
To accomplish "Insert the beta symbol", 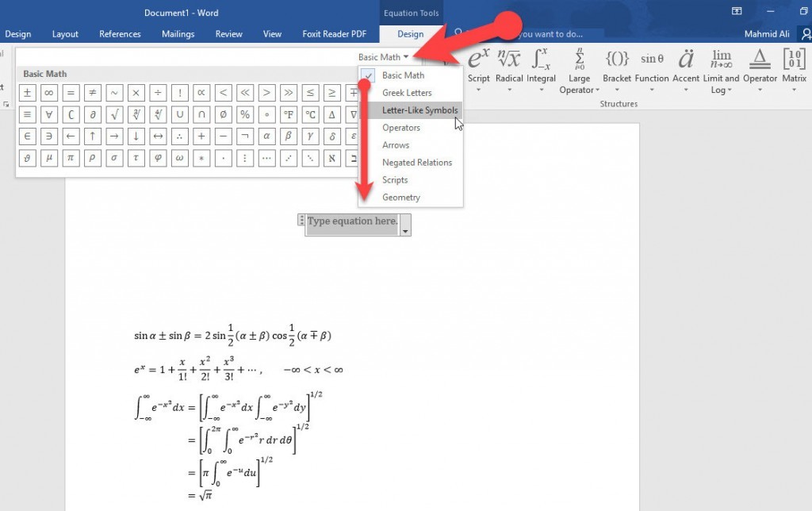I will pos(289,136).
